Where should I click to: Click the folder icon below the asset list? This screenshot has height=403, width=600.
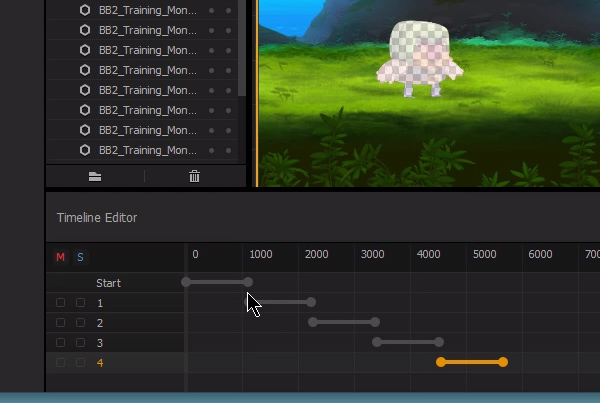tap(95, 176)
